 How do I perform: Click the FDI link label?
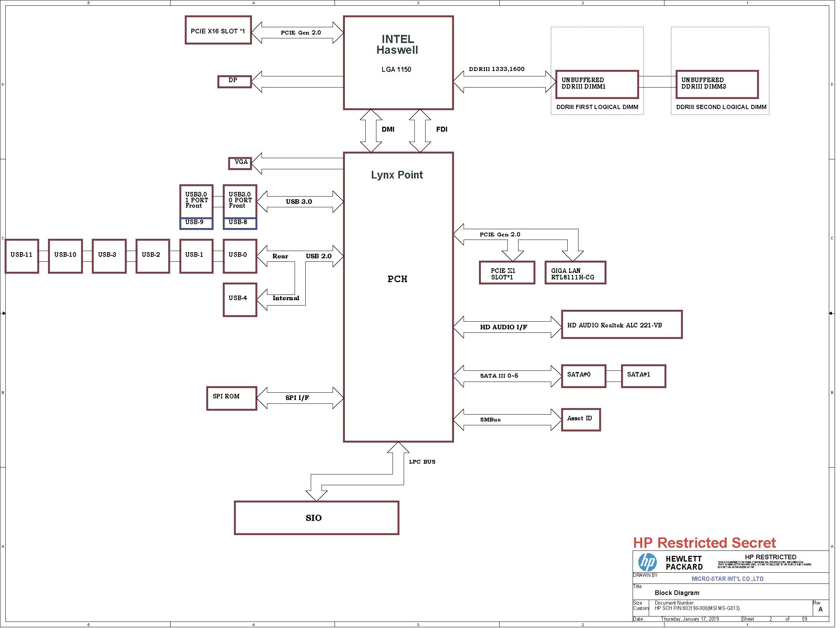coord(442,129)
